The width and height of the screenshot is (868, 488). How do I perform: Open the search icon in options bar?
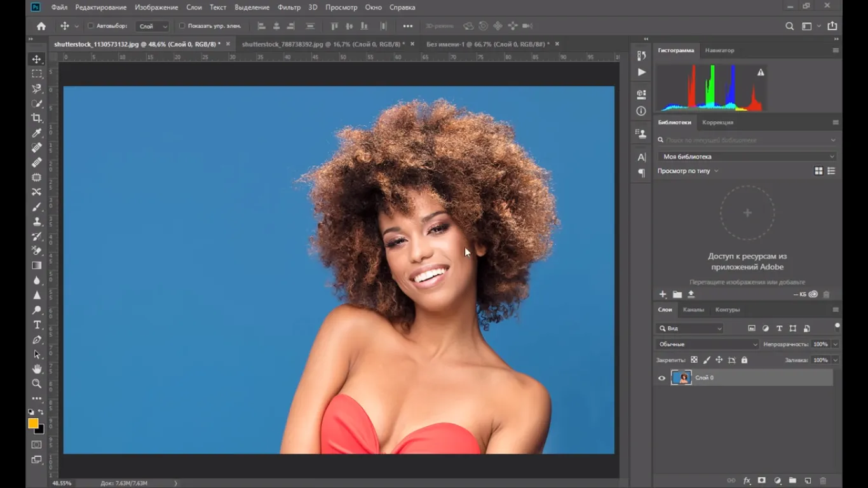789,26
